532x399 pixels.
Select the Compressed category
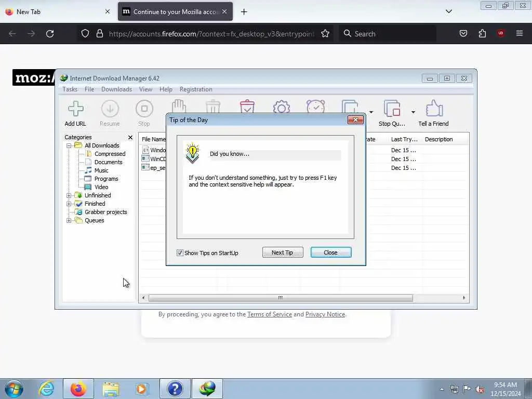point(110,154)
